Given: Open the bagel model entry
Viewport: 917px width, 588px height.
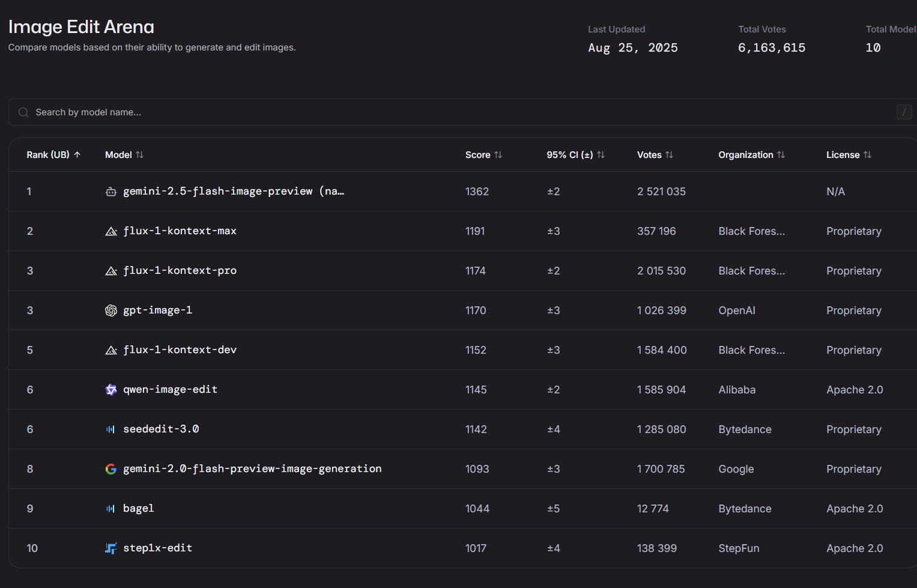Looking at the screenshot, I should 139,509.
